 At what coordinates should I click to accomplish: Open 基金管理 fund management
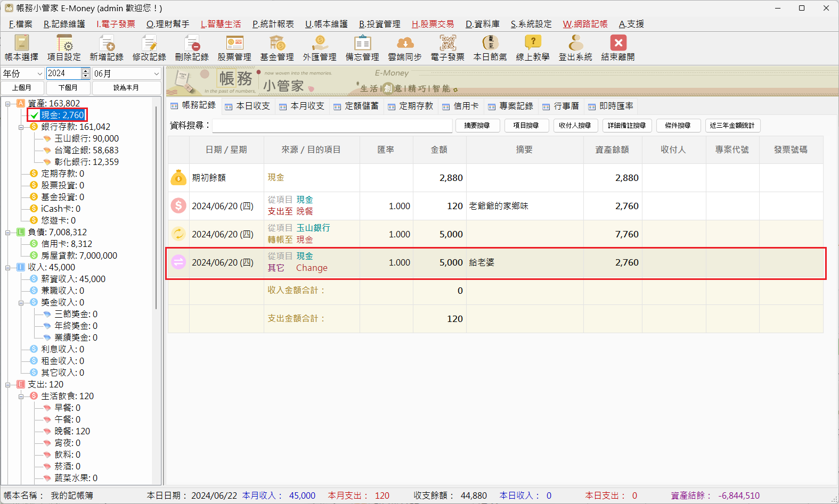[277, 47]
